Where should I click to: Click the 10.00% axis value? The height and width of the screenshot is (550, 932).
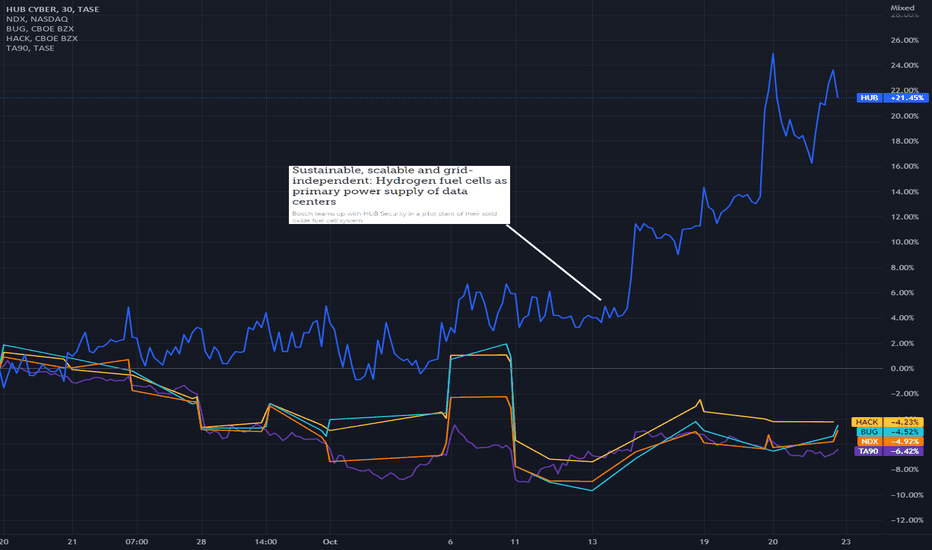coord(904,242)
